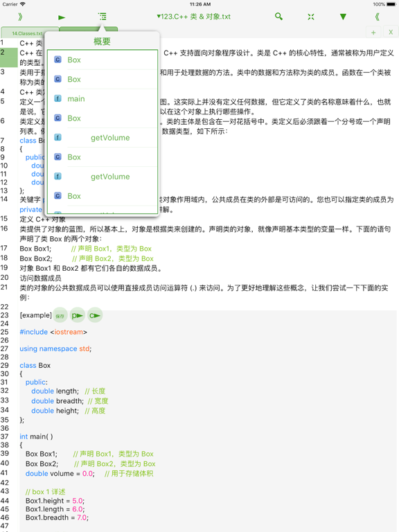Tap the double right chevron toolbar icon
Viewport: 399px width, 532px height.
tap(20, 17)
